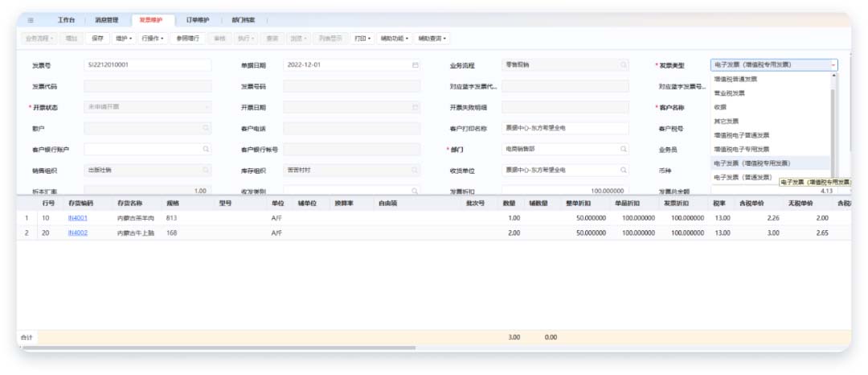Click into the 发票号 field SI2212010001
Image resolution: width=868 pixels, height=375 pixels.
[147, 65]
